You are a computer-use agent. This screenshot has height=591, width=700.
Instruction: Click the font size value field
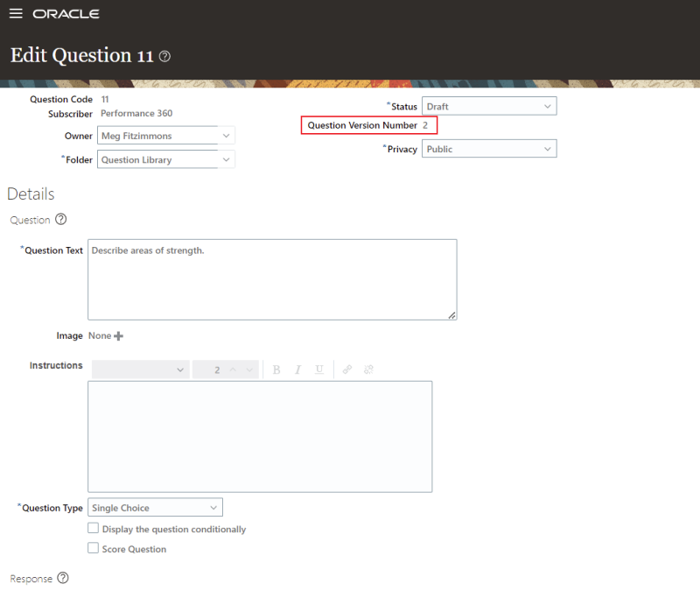click(217, 369)
